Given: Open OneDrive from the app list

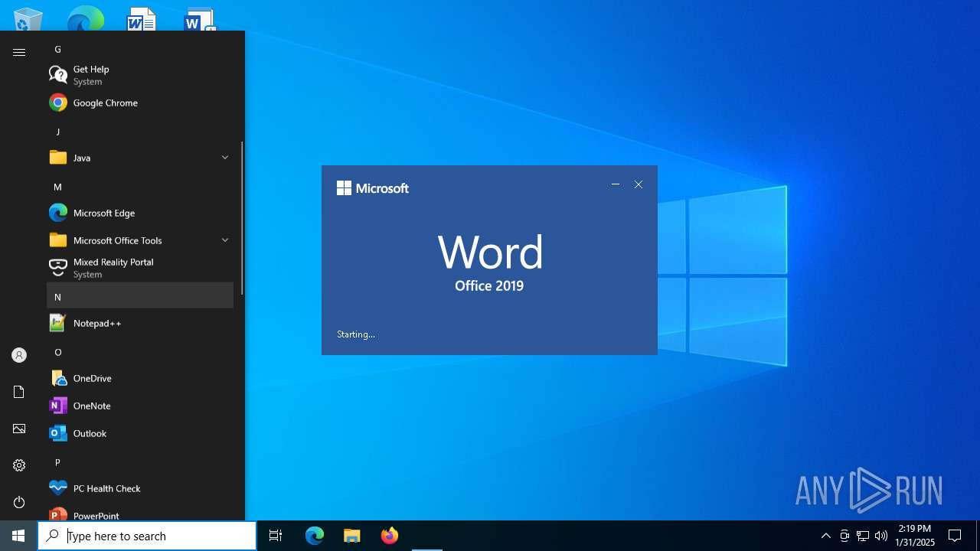Looking at the screenshot, I should (x=140, y=378).
